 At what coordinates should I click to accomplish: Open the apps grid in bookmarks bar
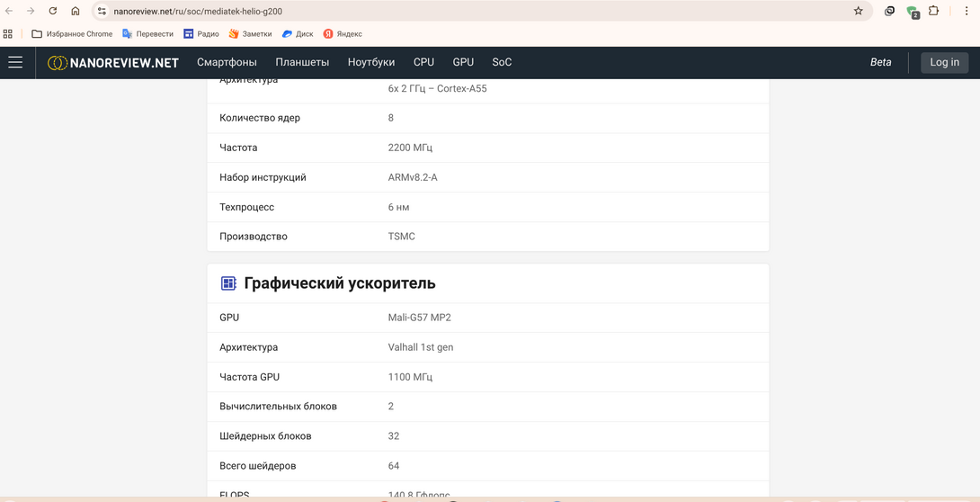(x=8, y=34)
